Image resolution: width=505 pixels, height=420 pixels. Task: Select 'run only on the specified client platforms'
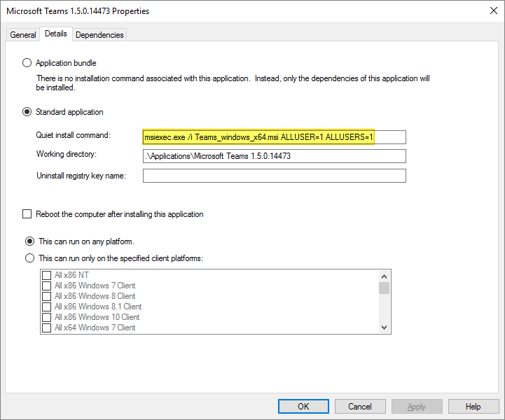tap(30, 258)
